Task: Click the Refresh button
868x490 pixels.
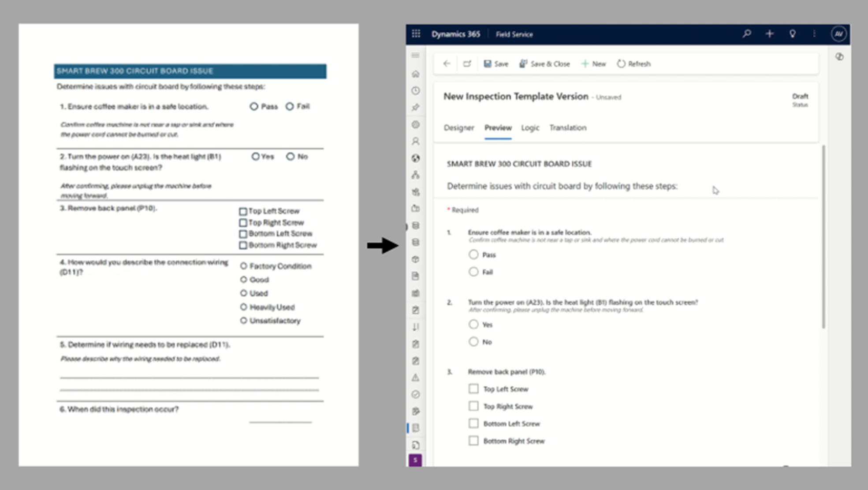Action: pyautogui.click(x=633, y=64)
